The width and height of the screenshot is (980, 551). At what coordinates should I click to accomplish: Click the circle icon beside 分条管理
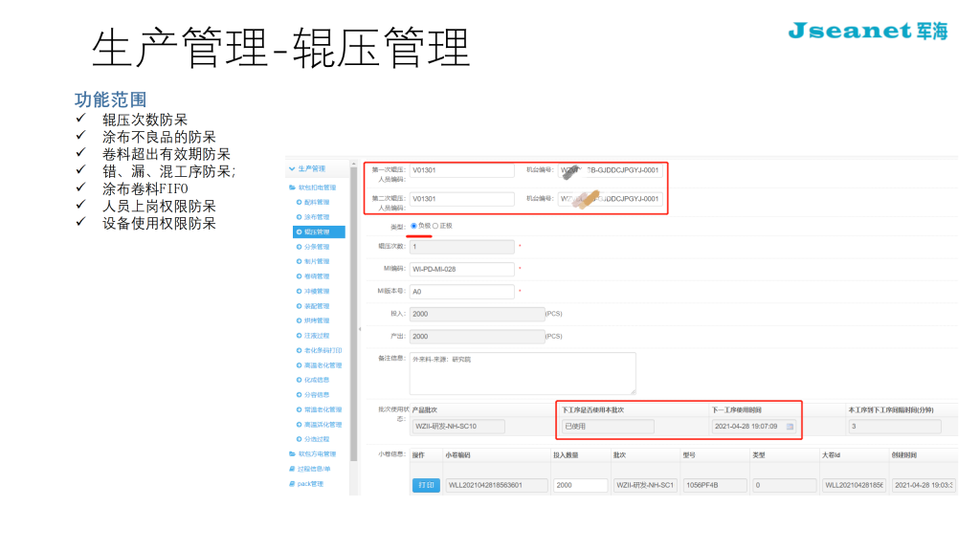(x=296, y=247)
